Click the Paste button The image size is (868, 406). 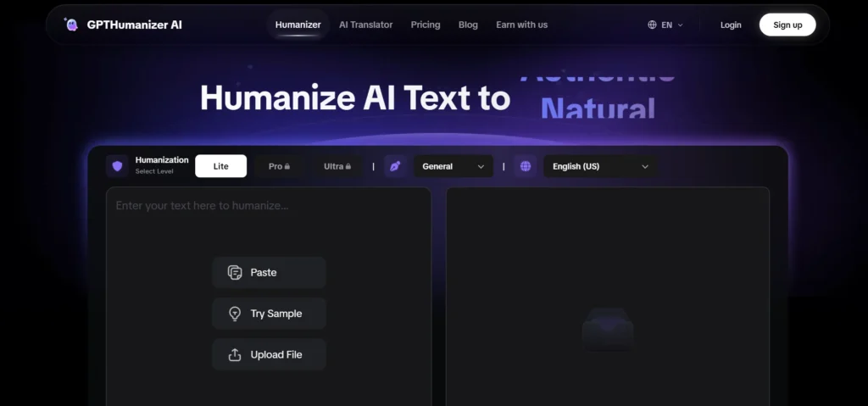pos(269,273)
